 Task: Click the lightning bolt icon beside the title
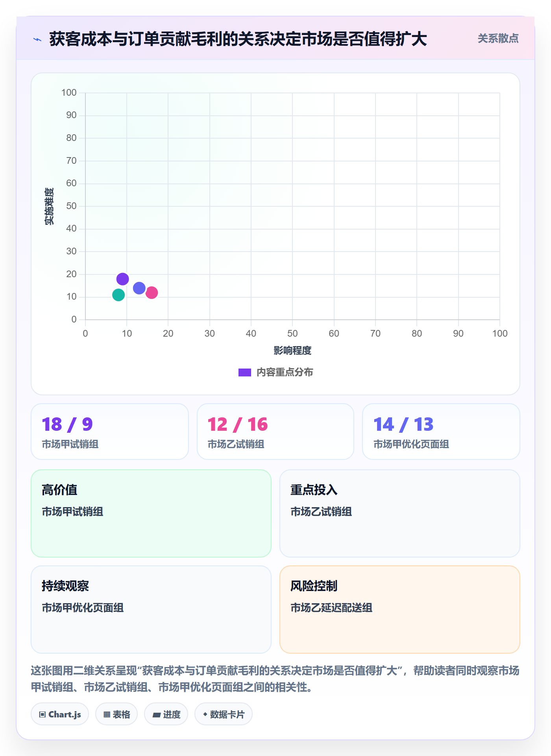tap(37, 39)
